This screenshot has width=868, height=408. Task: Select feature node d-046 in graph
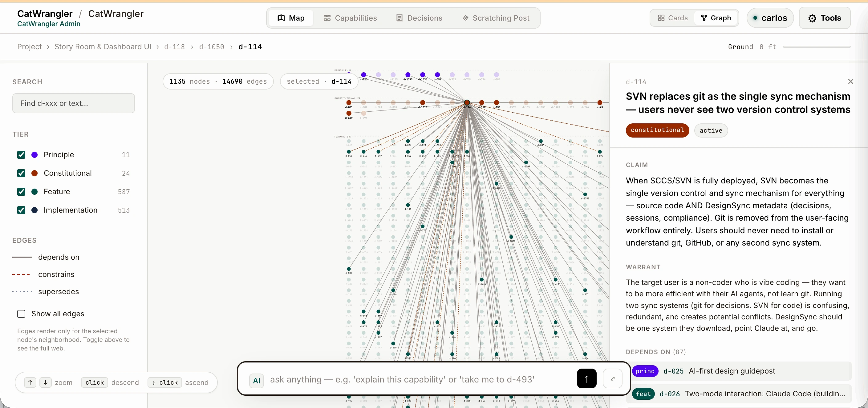click(363, 152)
